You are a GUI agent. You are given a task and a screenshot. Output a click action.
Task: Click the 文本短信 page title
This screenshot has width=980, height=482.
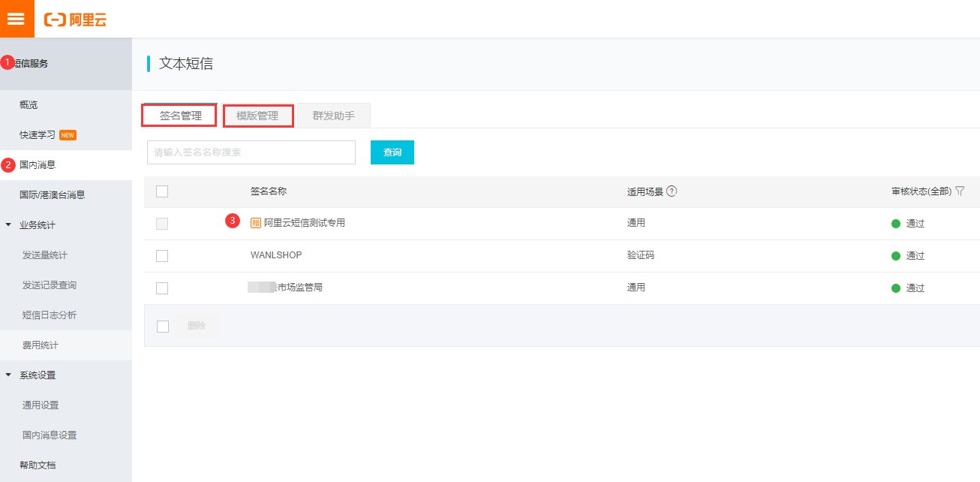(186, 64)
